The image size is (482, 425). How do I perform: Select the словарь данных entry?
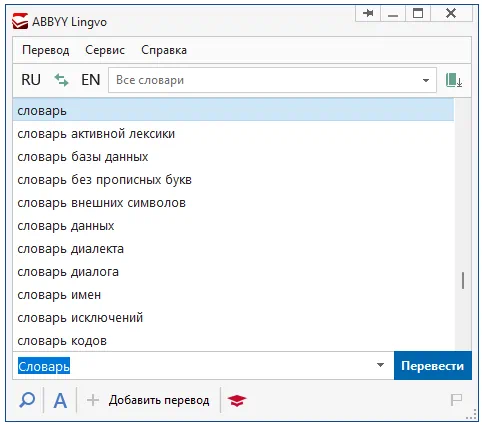(233, 226)
